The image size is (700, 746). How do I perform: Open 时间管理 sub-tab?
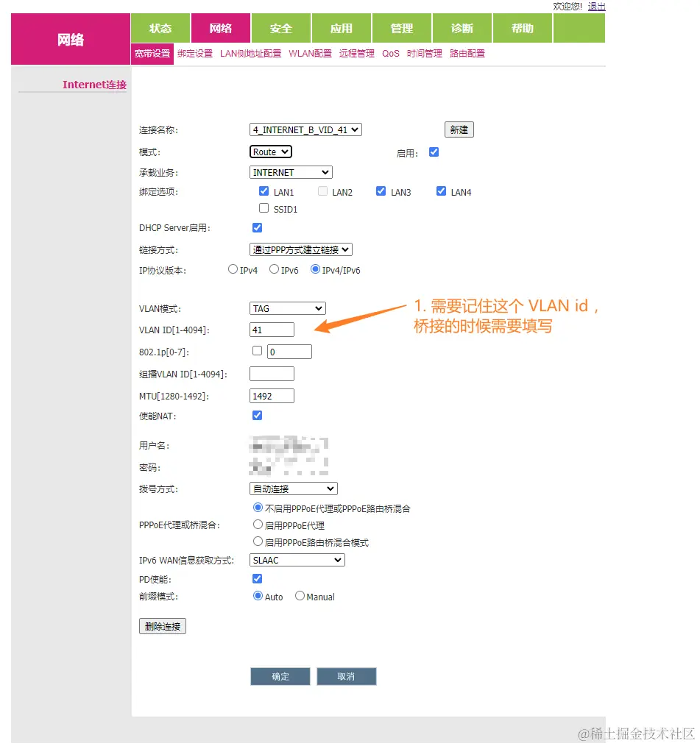click(425, 53)
